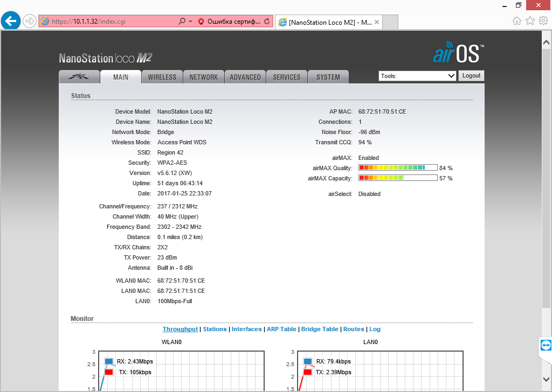Open the Internet Explorer home icon
The image size is (552, 392).
coord(517,21)
